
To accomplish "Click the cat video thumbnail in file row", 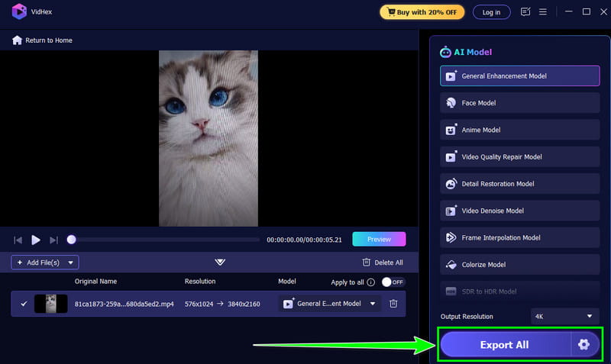I will [50, 304].
